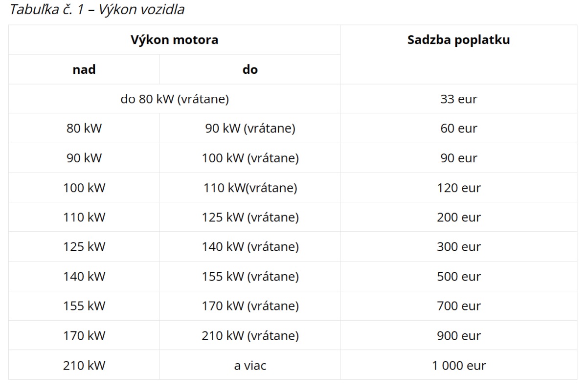Screen dimensions: 587x392
Task: Click the "a viac" cell
Action: point(250,365)
